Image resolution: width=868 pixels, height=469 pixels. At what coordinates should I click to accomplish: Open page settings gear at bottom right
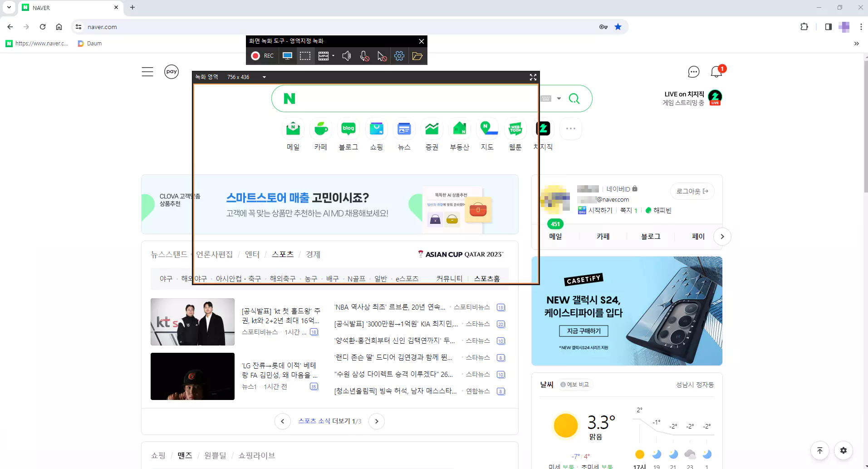[843, 450]
